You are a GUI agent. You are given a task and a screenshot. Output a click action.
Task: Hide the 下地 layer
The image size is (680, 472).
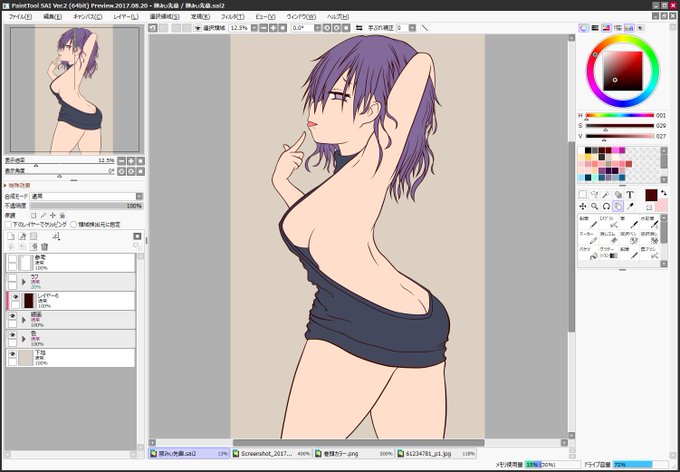pyautogui.click(x=13, y=354)
